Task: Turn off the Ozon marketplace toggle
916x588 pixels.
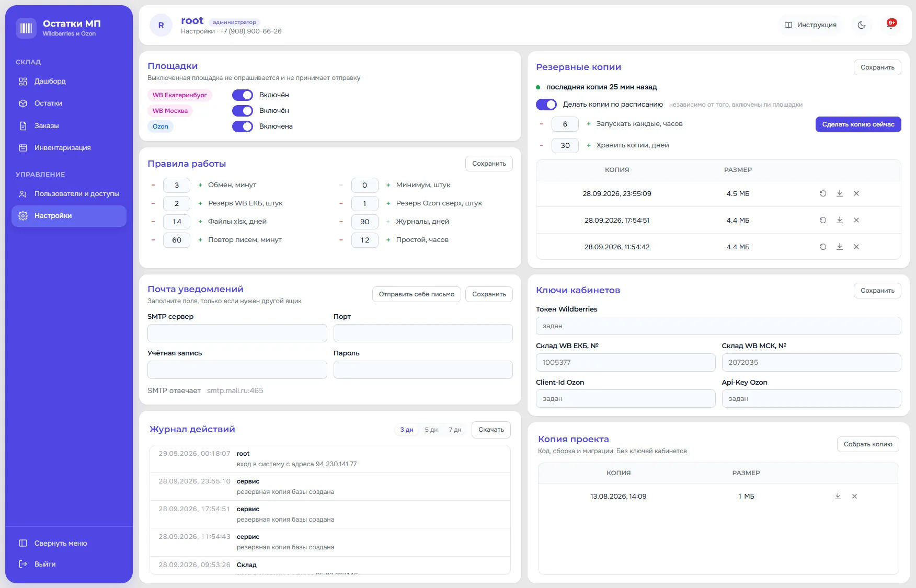Action: tap(243, 126)
